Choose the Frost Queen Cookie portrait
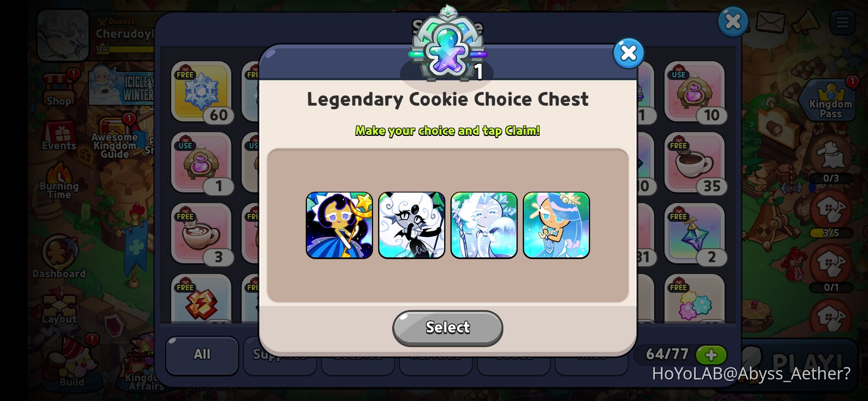Screen dimensions: 868x401 point(484,225)
